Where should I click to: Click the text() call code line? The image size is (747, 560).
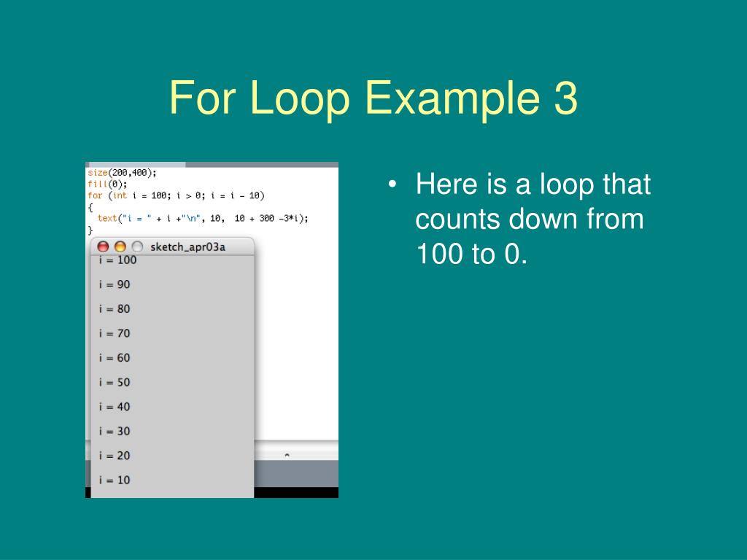click(x=203, y=218)
